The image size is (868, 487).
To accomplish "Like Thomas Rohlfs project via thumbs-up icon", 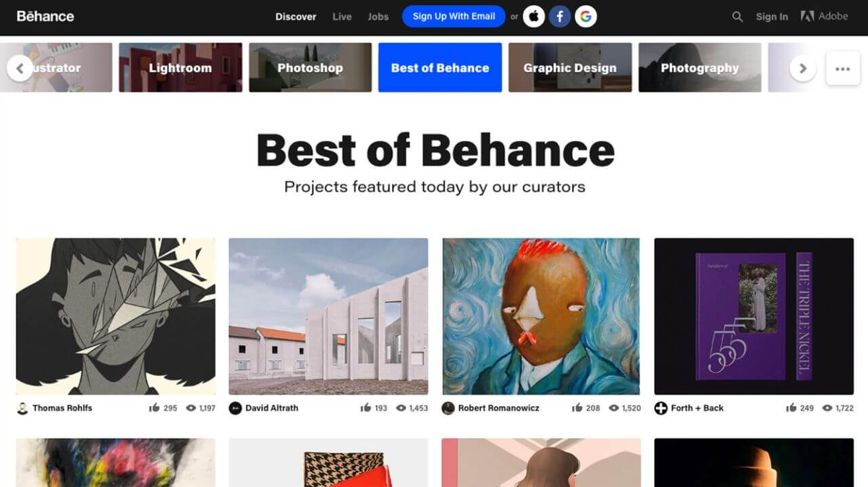I will pos(154,408).
